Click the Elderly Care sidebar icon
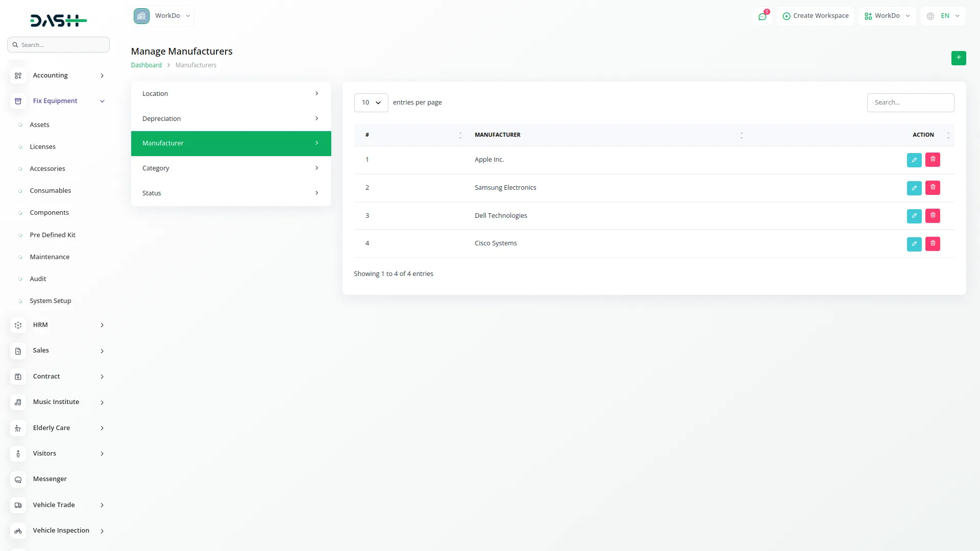The height and width of the screenshot is (551, 980). click(18, 429)
